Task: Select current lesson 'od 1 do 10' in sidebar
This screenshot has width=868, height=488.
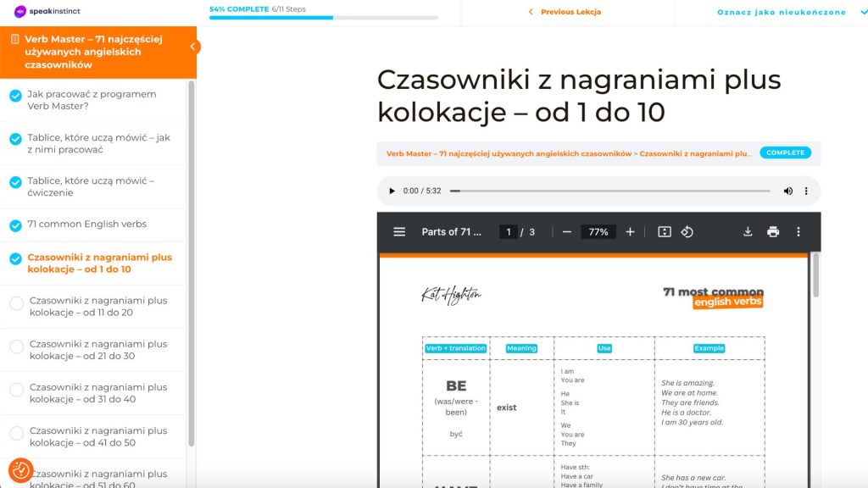Action: pos(100,263)
